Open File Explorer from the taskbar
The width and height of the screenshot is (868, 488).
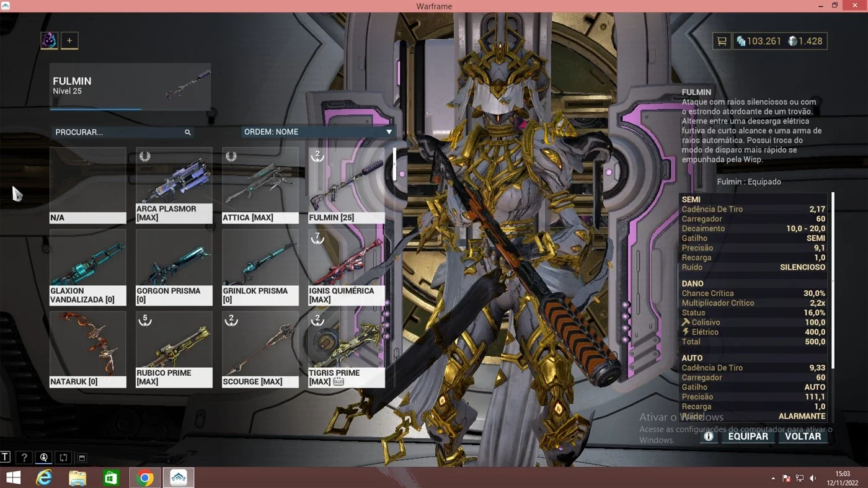(77, 478)
